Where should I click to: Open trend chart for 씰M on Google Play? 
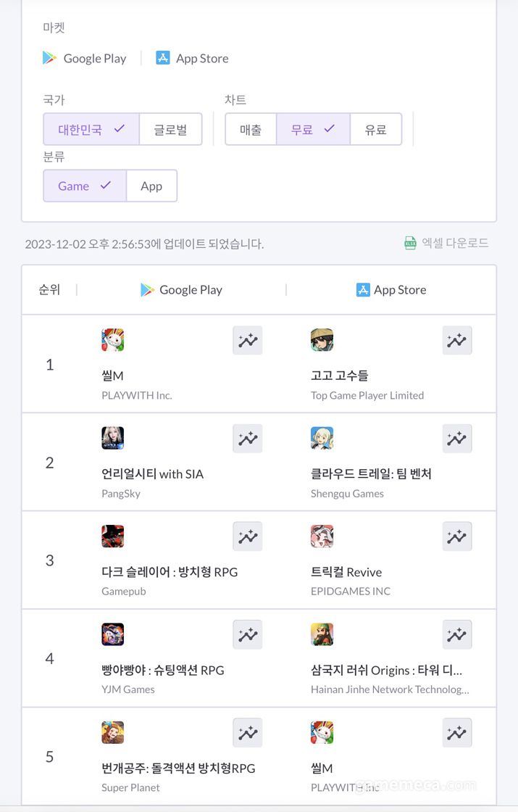247,340
